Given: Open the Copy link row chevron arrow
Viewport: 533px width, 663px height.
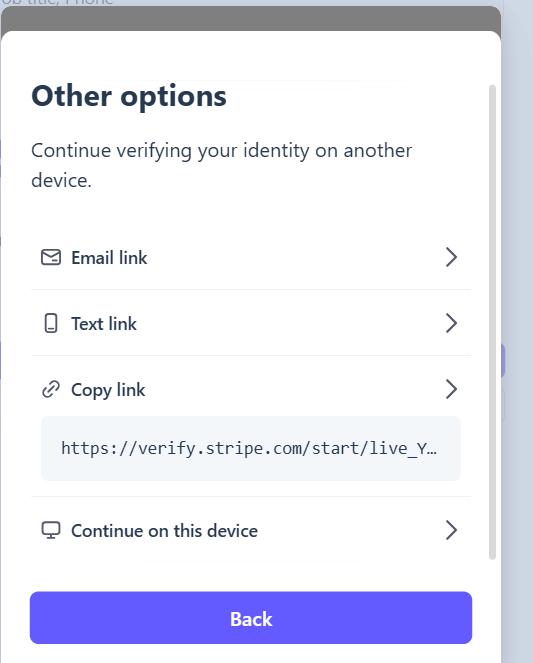Looking at the screenshot, I should coord(451,389).
